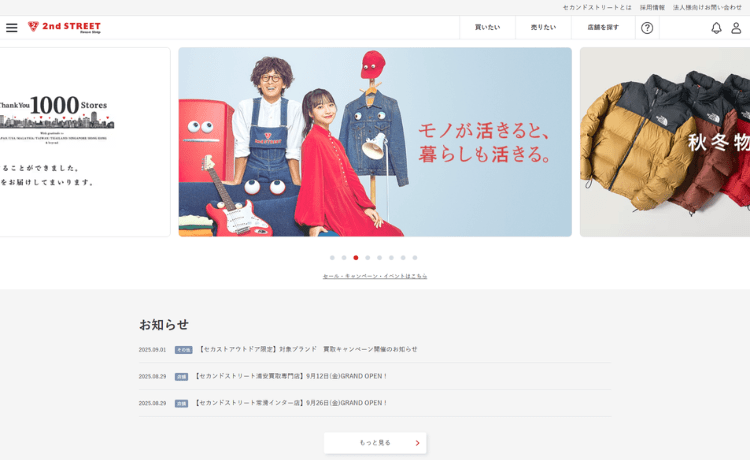Expand the 店舗を探す menu
The width and height of the screenshot is (750, 460).
[603, 28]
